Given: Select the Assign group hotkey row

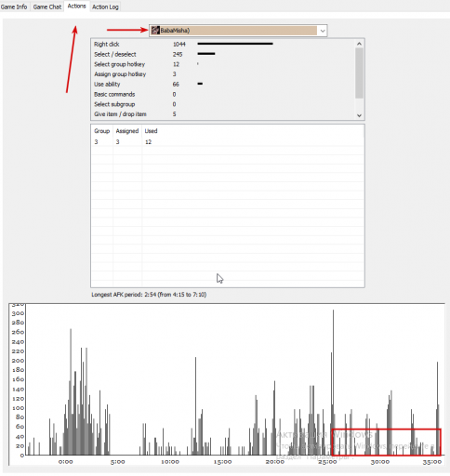Looking at the screenshot, I should point(223,74).
